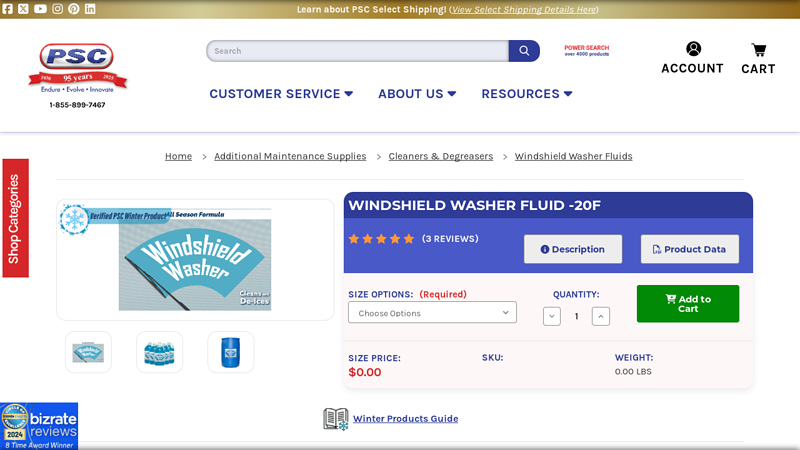Viewport: 800px width, 450px height.
Task: Select the windshield washer label thumbnail
Action: pos(88,352)
